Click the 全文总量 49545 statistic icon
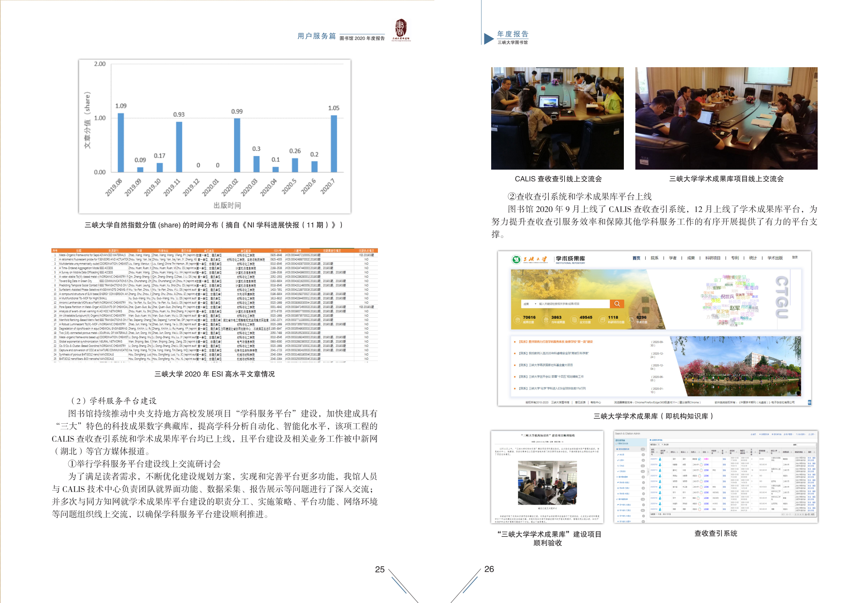The width and height of the screenshot is (868, 603). (574, 320)
